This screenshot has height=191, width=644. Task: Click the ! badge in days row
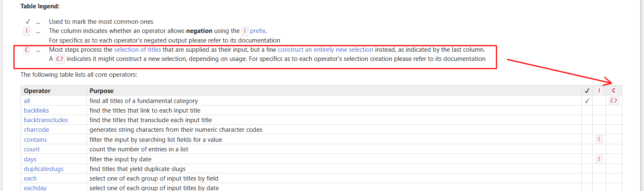point(599,159)
